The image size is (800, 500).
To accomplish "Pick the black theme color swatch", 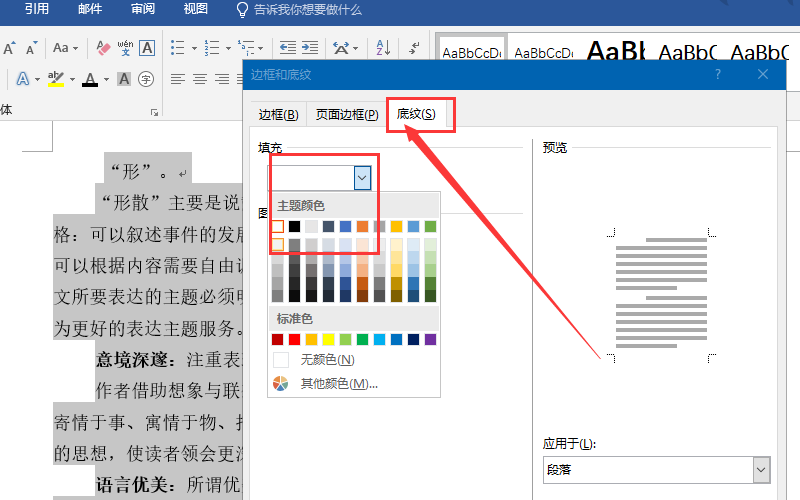I will (294, 227).
